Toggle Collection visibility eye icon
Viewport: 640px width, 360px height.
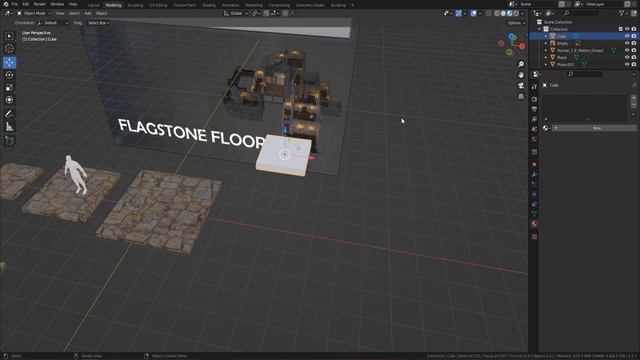(627, 29)
